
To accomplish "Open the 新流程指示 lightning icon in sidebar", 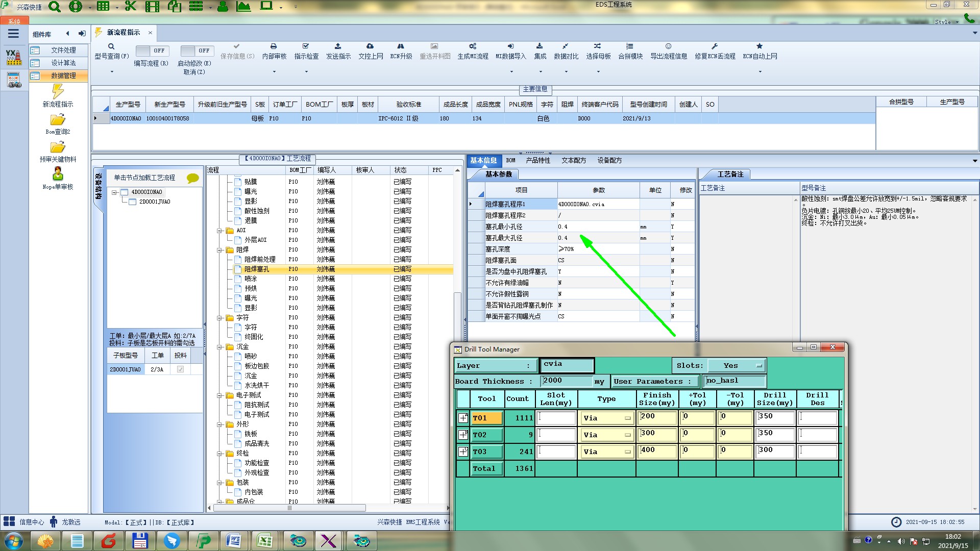I will click(58, 92).
